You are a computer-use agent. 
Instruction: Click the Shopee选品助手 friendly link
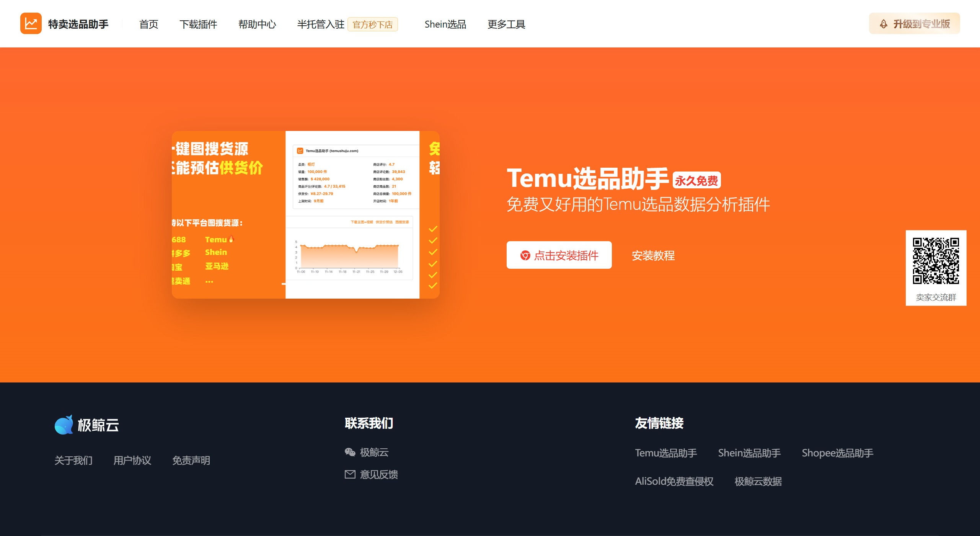pyautogui.click(x=837, y=453)
